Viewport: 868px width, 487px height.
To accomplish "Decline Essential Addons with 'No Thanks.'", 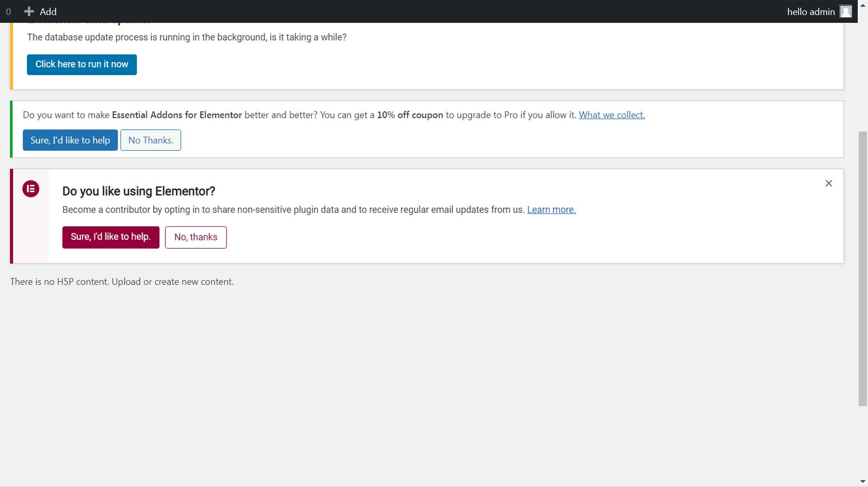I will [x=151, y=140].
